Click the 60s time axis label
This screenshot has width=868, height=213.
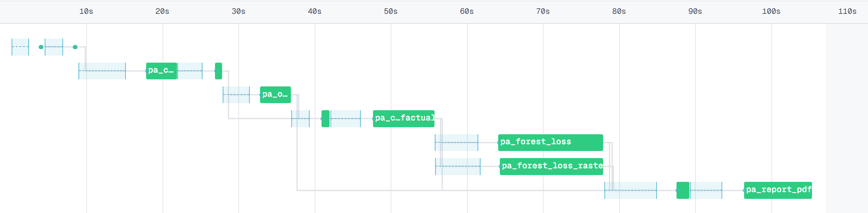467,12
